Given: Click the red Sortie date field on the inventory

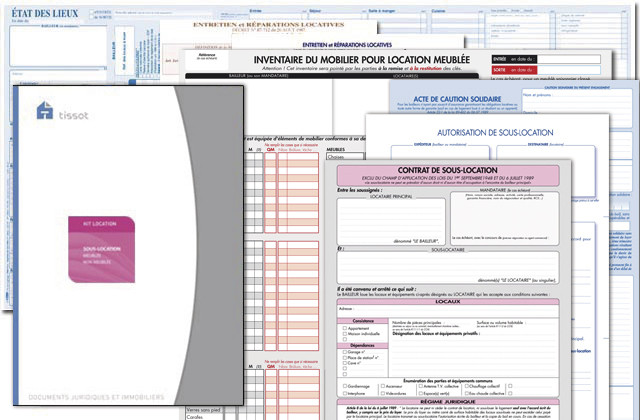Looking at the screenshot, I should tap(569, 70).
